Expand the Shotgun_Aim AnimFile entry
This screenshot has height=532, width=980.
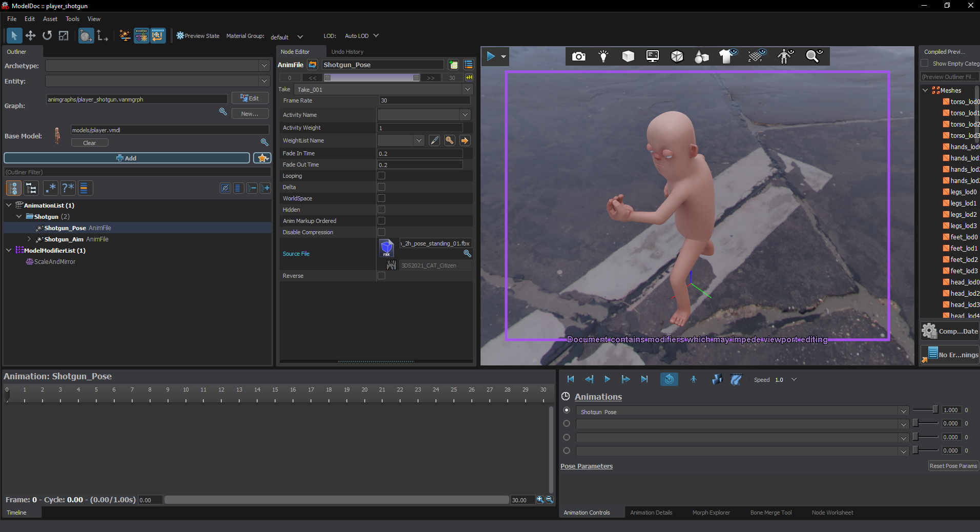pos(30,239)
